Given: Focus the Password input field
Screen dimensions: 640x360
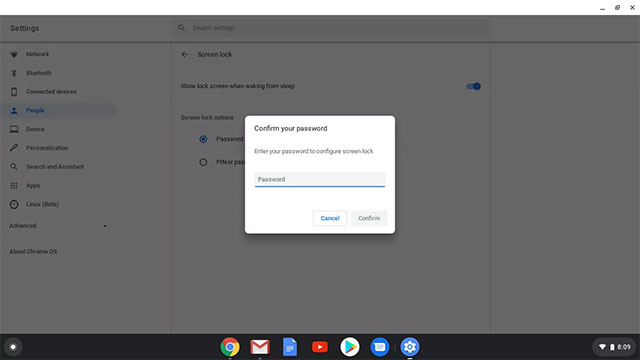Looking at the screenshot, I should click(x=320, y=180).
